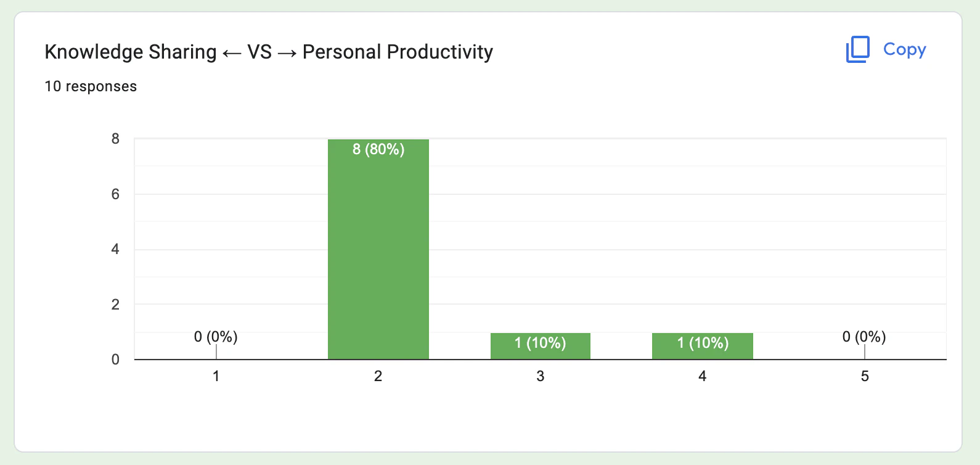Click y-axis value 0
Viewport: 980px width, 465px height.
tap(115, 360)
